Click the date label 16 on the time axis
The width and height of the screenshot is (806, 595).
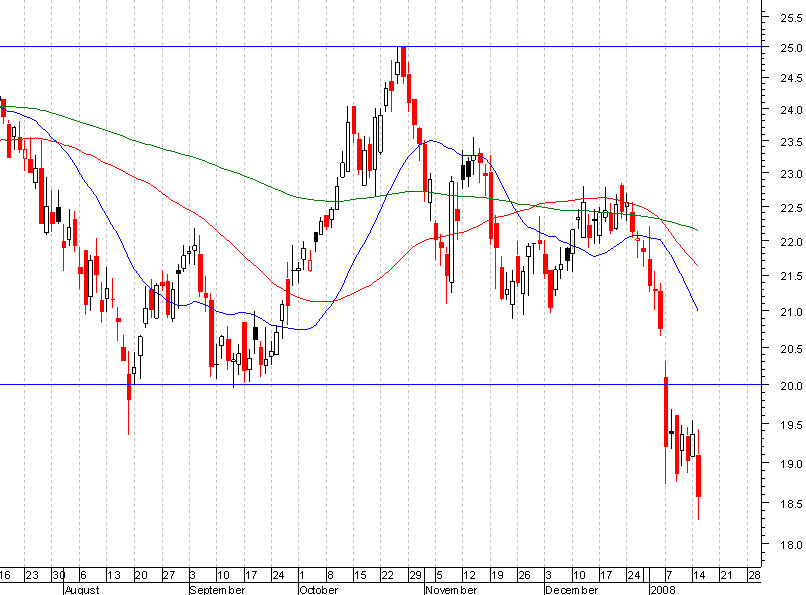click(5, 575)
